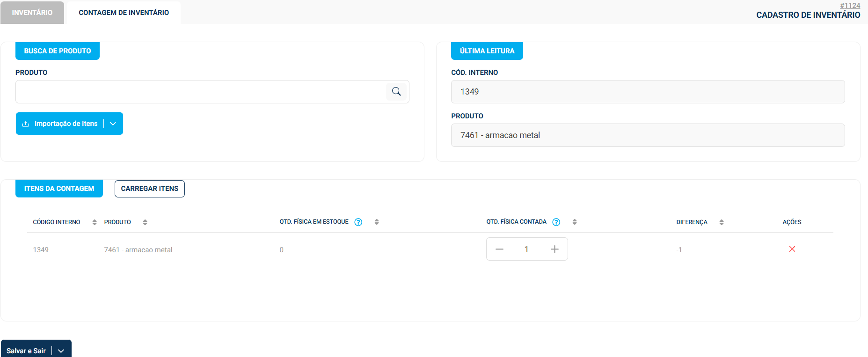
Task: Click the Importação de Itens button
Action: (61, 124)
